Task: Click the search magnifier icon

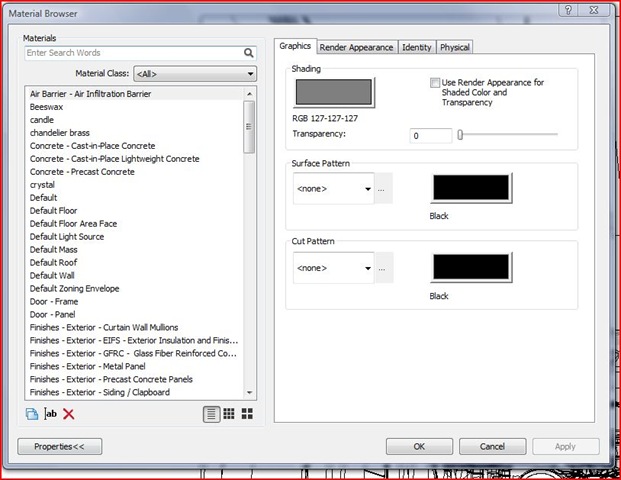Action: click(x=248, y=53)
